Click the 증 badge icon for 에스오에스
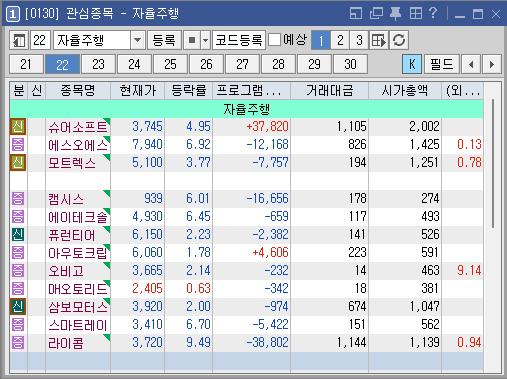 tap(18, 145)
